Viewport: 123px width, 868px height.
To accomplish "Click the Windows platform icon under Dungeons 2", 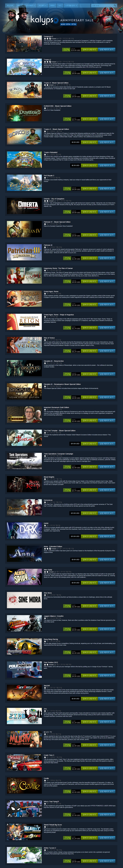I will pos(44,39).
